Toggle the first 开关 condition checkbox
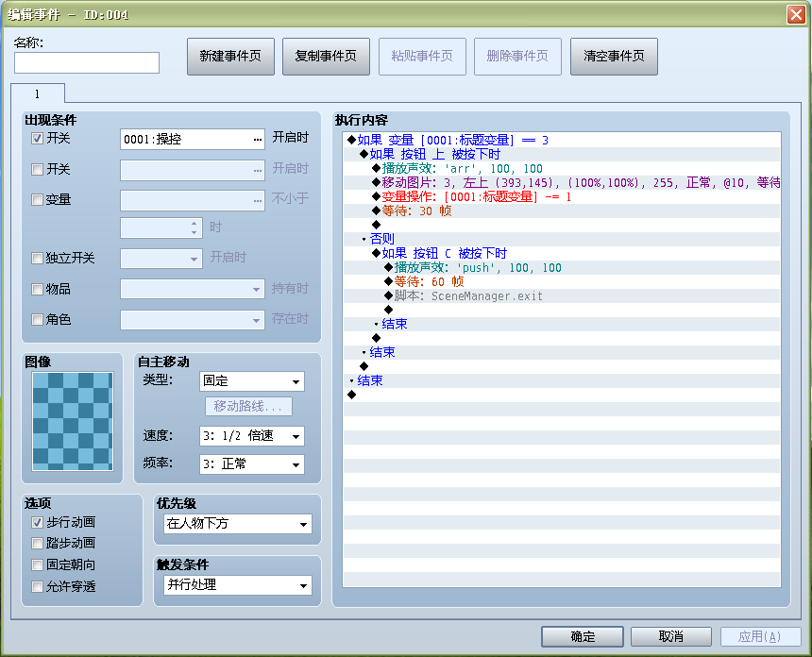This screenshot has width=812, height=657. 37,138
